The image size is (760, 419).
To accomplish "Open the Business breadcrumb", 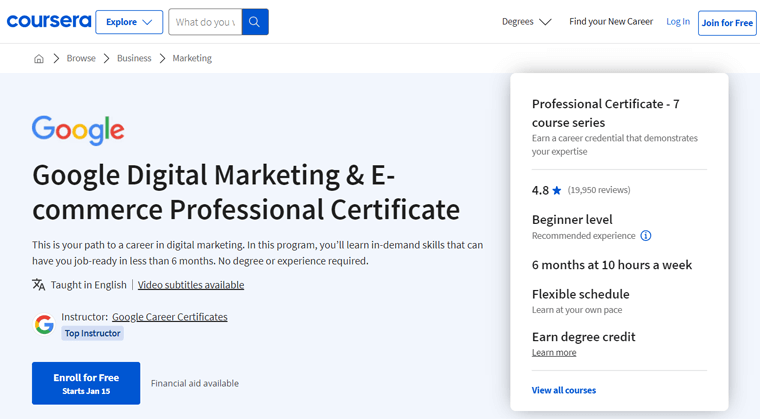I will pyautogui.click(x=134, y=58).
